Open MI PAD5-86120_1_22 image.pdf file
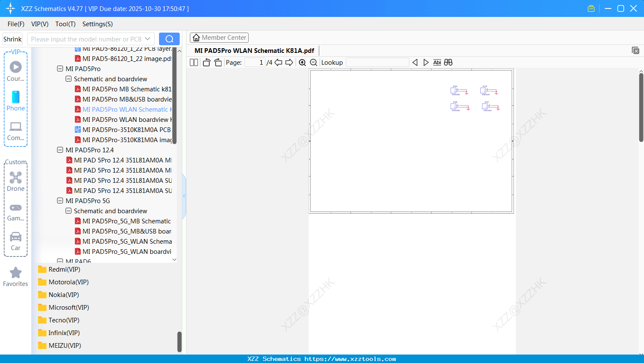The height and width of the screenshot is (363, 644). coord(123,58)
